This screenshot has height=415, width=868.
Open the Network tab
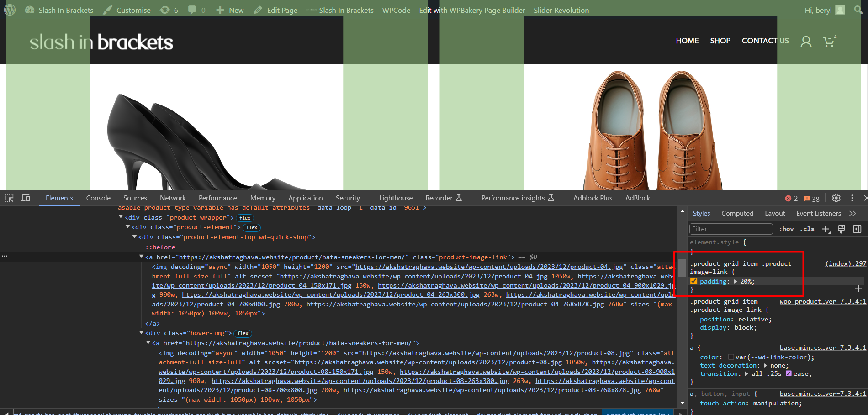173,198
